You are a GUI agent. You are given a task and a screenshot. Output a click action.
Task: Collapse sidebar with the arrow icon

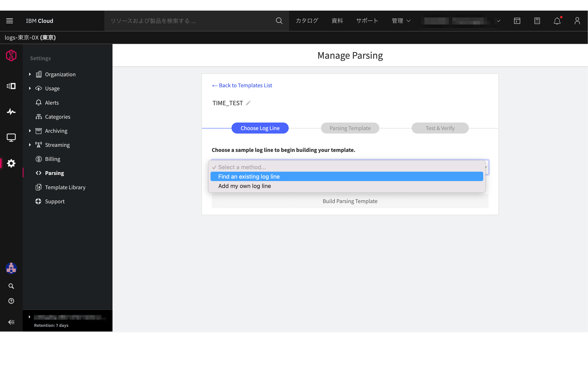pyautogui.click(x=11, y=322)
